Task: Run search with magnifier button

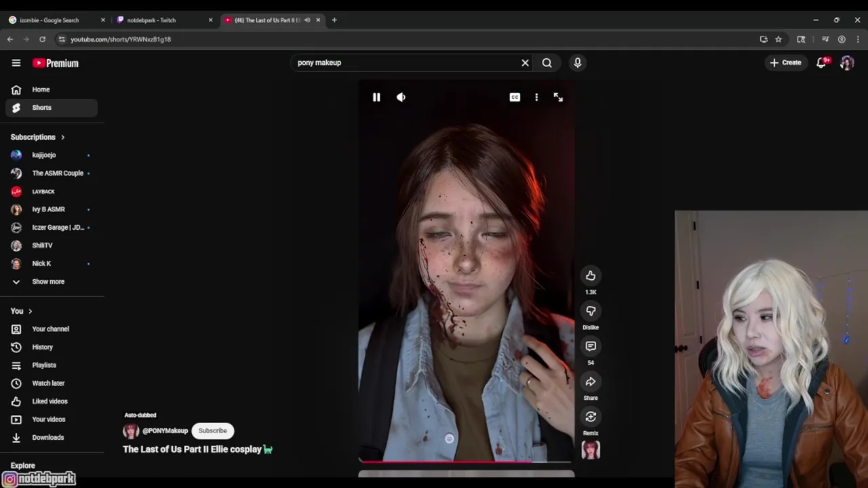Action: click(x=547, y=62)
